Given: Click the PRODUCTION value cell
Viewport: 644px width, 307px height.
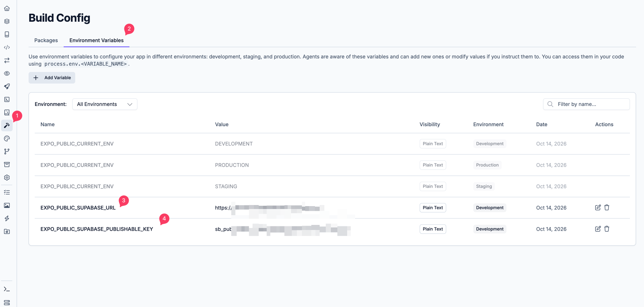Looking at the screenshot, I should (232, 165).
